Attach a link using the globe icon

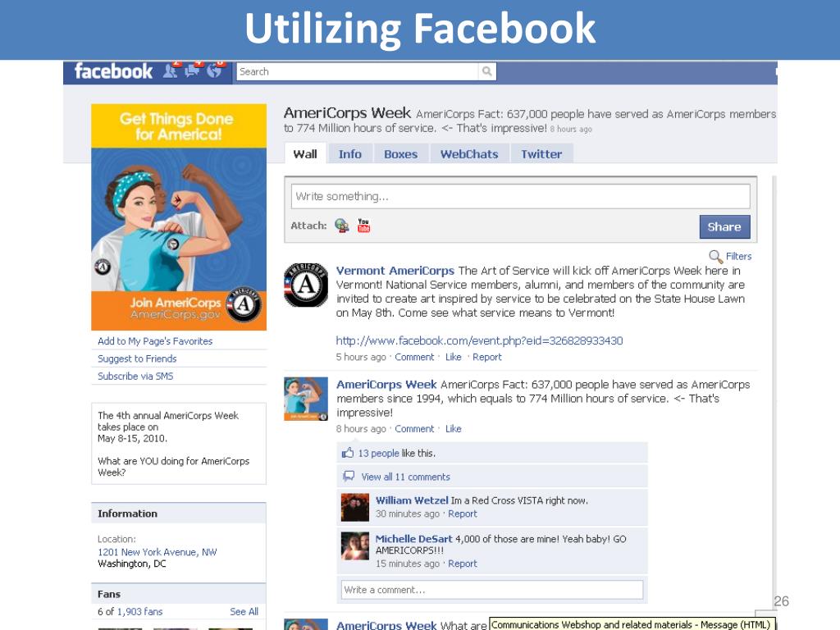point(342,226)
